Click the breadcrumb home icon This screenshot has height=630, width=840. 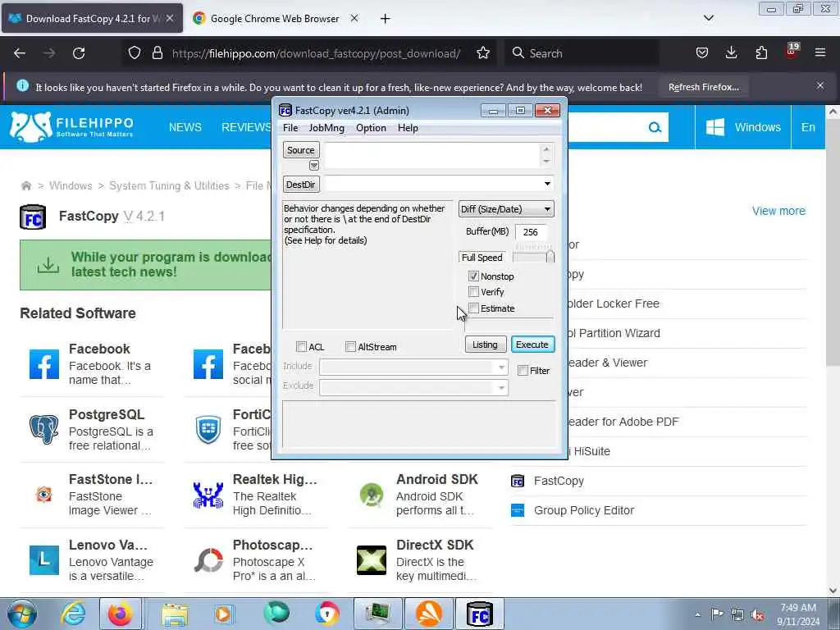(26, 186)
